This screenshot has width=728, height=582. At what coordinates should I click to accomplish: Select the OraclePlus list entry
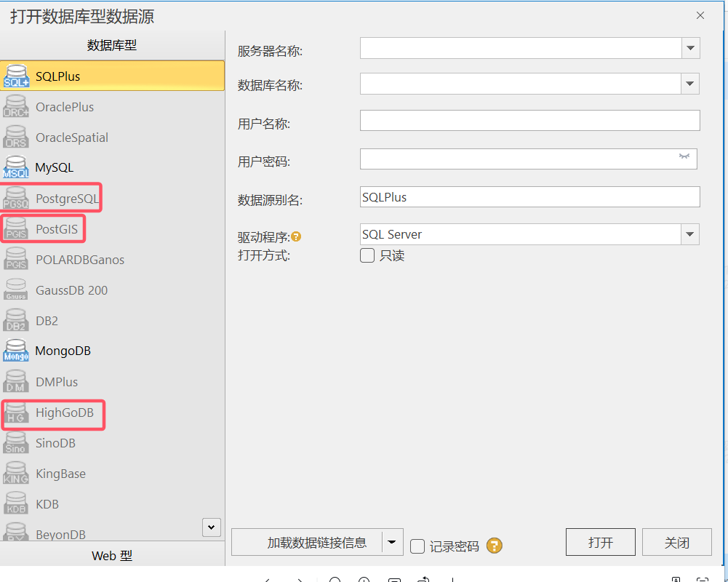point(112,107)
